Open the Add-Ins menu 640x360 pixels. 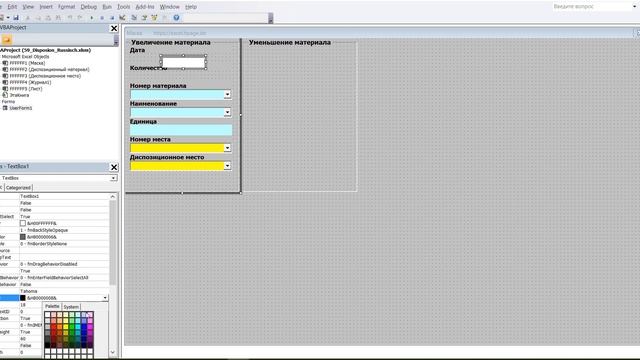(145, 7)
